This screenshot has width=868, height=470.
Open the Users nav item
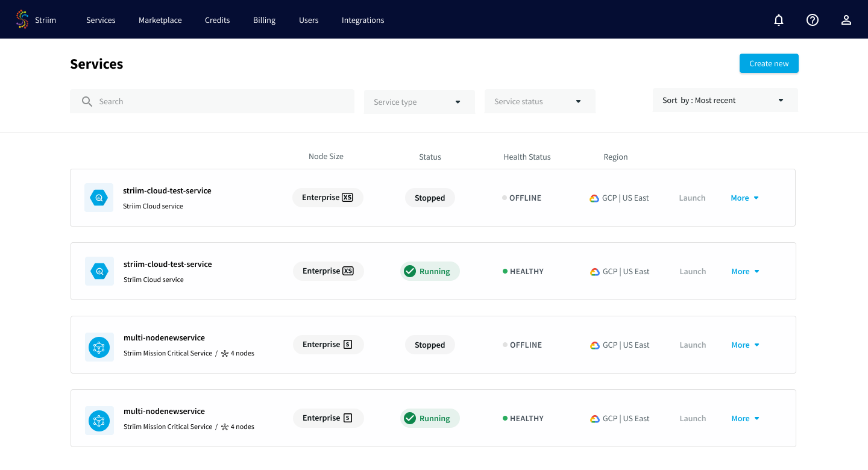point(309,20)
